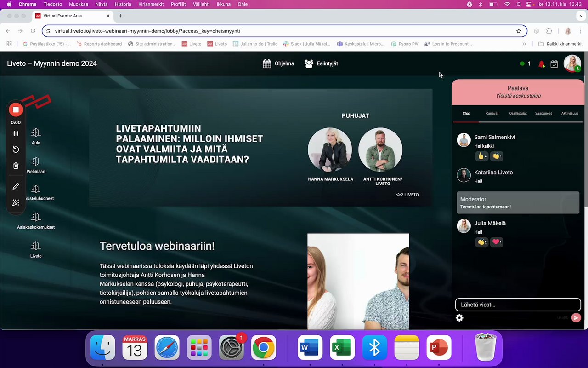Select the pencil drawing tool in recorder
This screenshot has height=368, width=588.
click(16, 186)
